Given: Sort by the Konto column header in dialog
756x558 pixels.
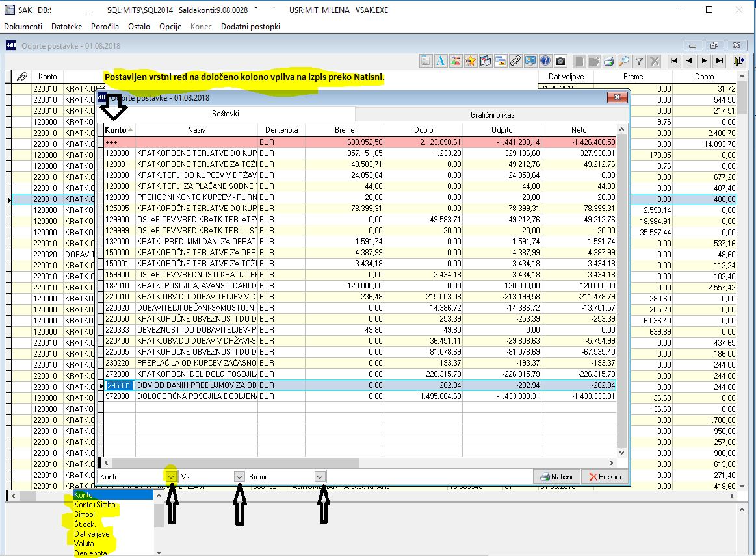Looking at the screenshot, I should coord(120,130).
